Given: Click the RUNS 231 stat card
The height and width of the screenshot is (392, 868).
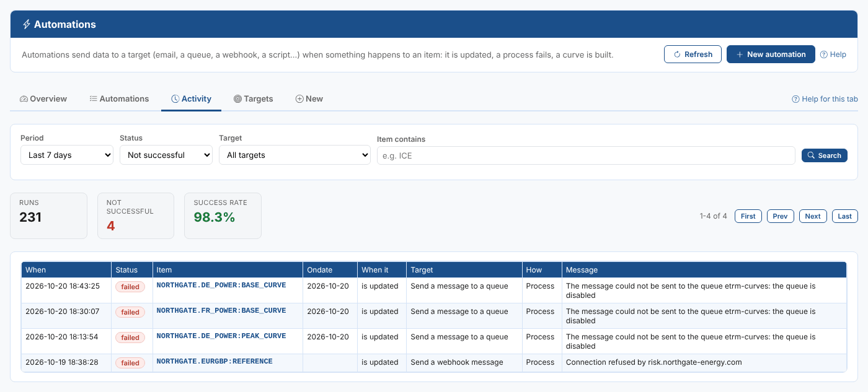Looking at the screenshot, I should pos(48,216).
